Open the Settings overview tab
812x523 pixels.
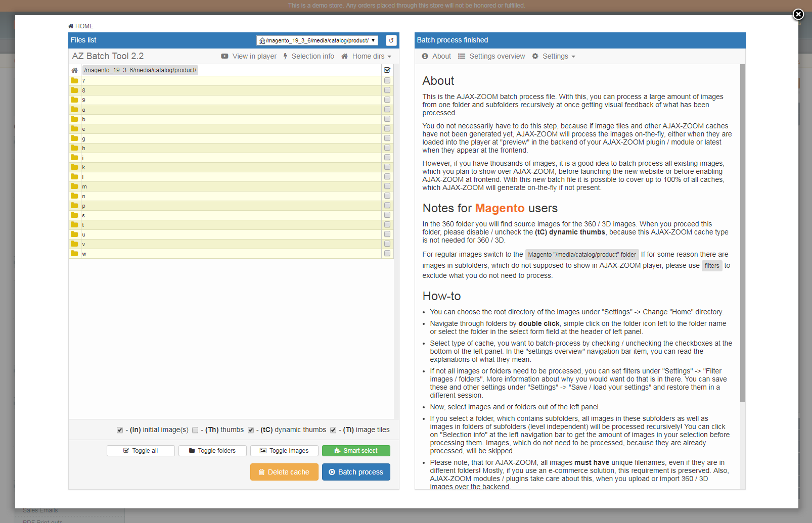(x=491, y=56)
